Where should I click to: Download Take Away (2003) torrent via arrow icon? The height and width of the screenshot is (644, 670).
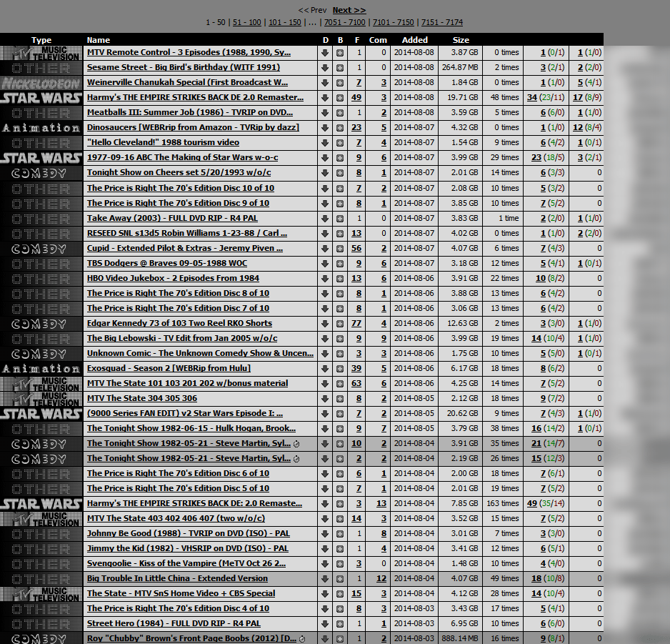pyautogui.click(x=325, y=219)
